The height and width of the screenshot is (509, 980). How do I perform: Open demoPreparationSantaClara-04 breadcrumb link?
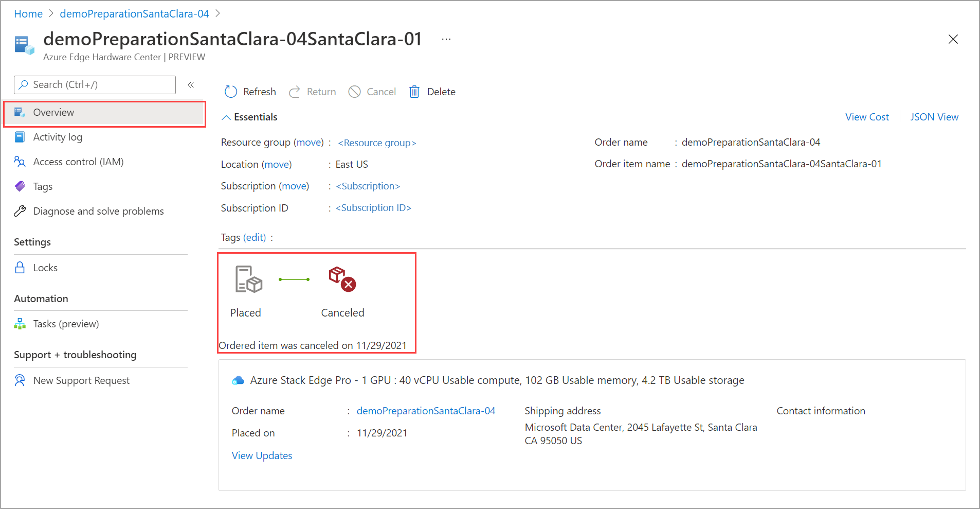pos(134,14)
